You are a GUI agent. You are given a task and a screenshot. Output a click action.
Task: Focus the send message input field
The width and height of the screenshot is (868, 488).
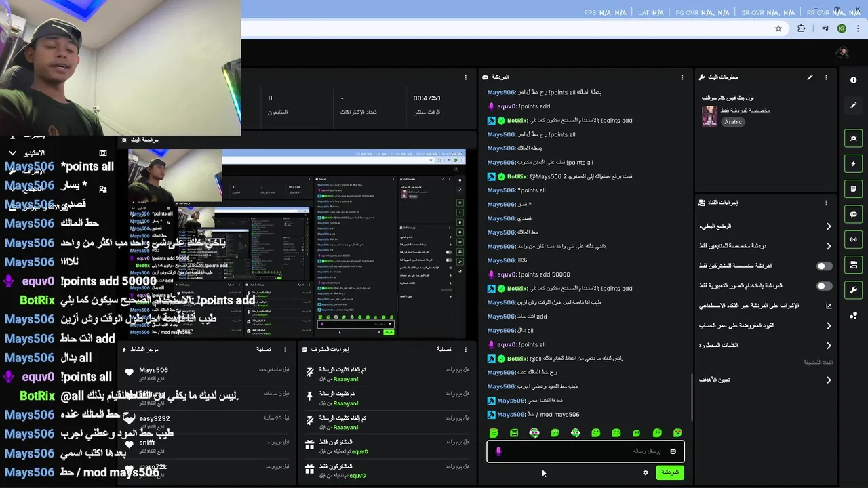(x=585, y=451)
